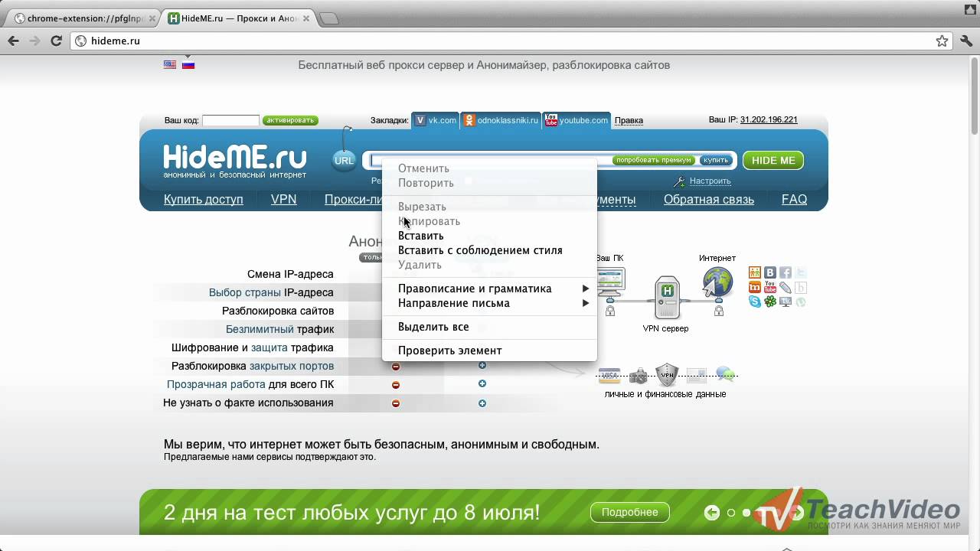Click the green 'активировать' button

[290, 120]
